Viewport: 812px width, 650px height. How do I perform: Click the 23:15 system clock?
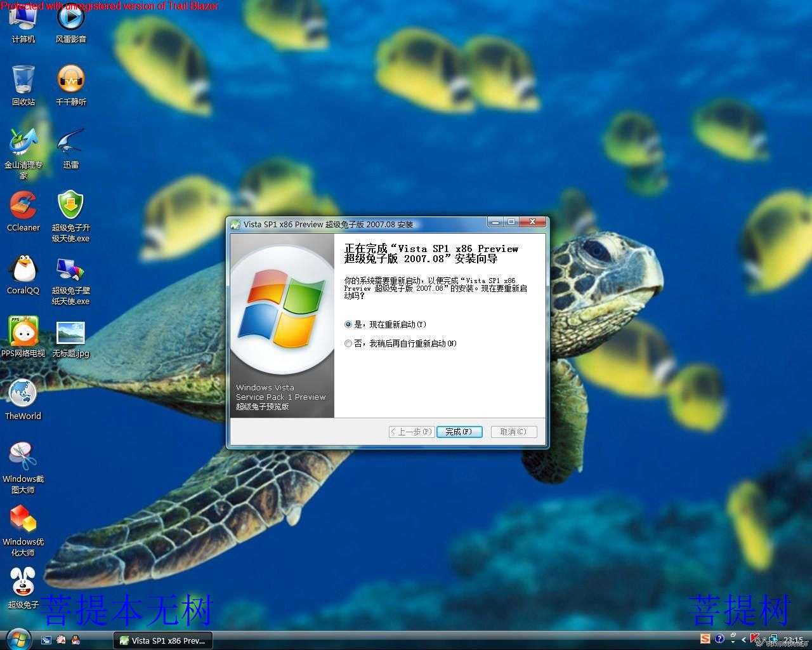tap(793, 640)
